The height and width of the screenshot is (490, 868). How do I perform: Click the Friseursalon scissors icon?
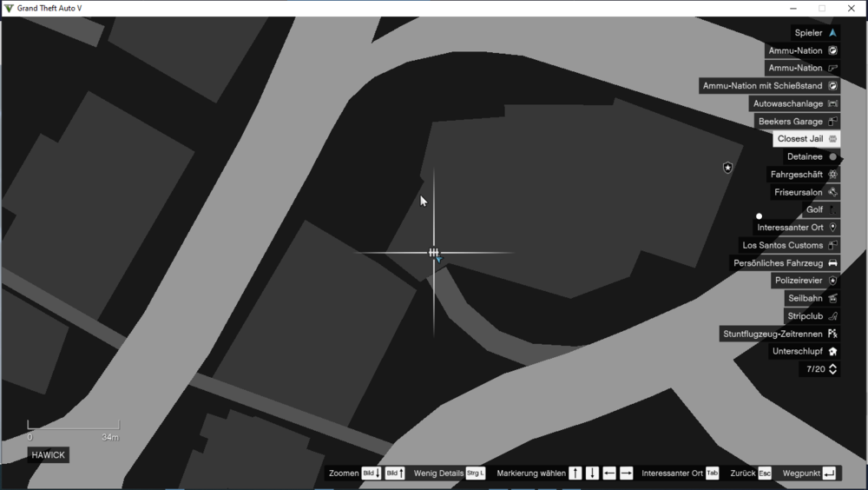click(x=832, y=192)
